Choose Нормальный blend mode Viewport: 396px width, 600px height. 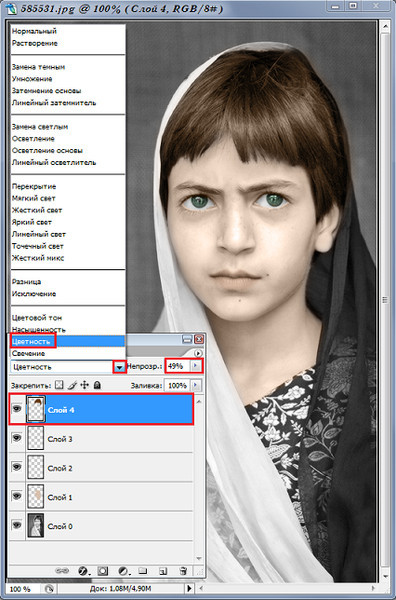coord(34,31)
